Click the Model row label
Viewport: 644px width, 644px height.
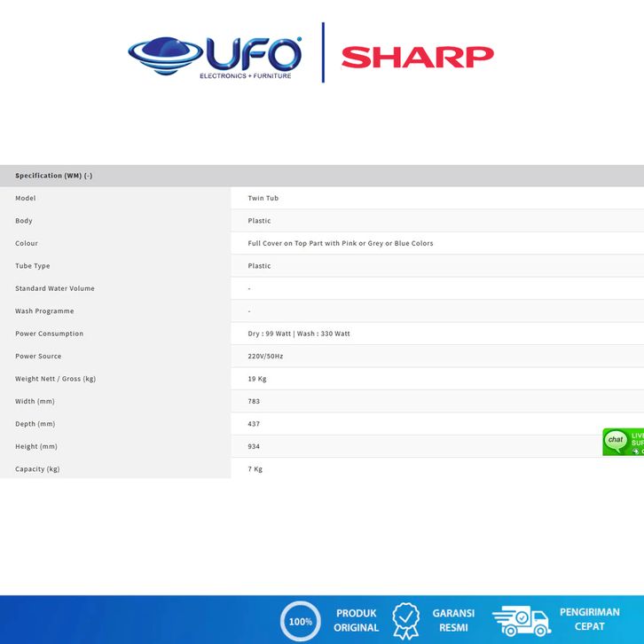pos(26,198)
